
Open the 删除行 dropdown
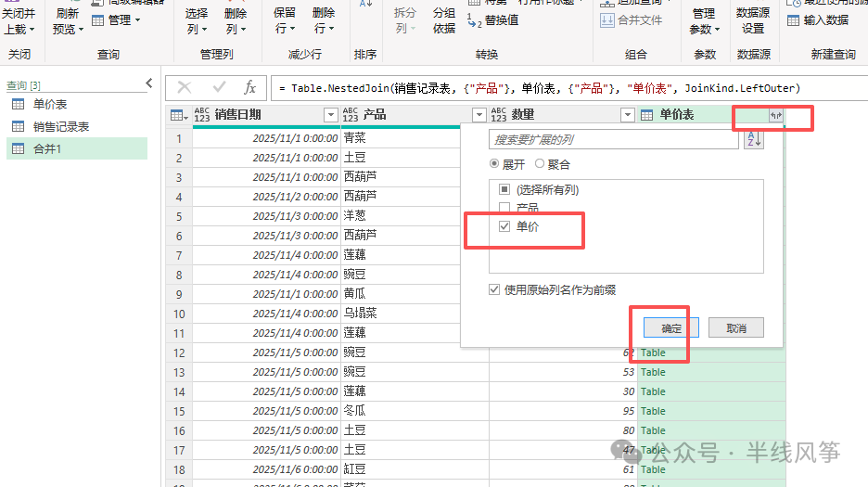coord(324,21)
